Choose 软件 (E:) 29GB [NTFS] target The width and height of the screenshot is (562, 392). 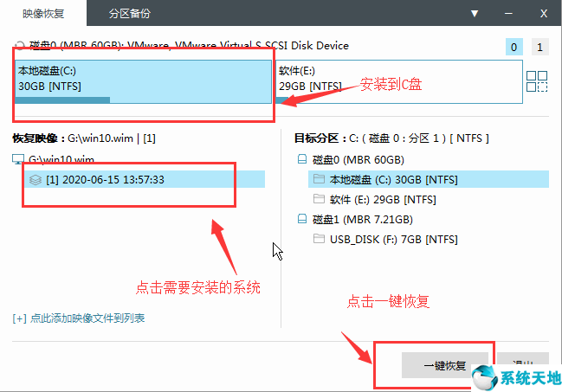tap(383, 199)
